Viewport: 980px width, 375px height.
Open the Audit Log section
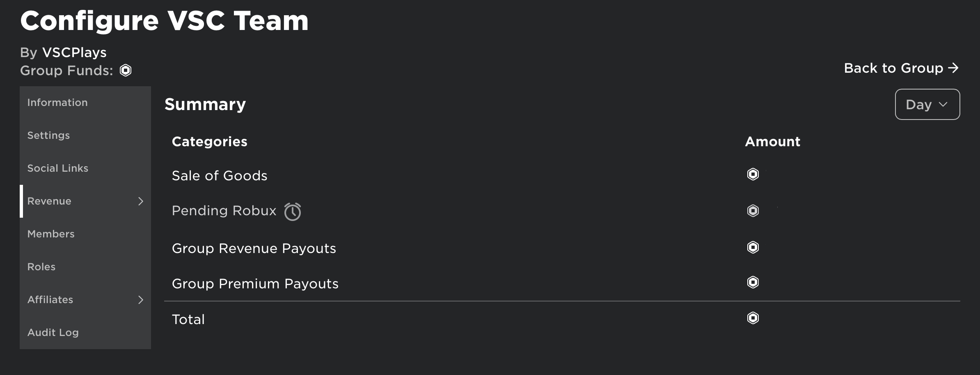tap(53, 332)
